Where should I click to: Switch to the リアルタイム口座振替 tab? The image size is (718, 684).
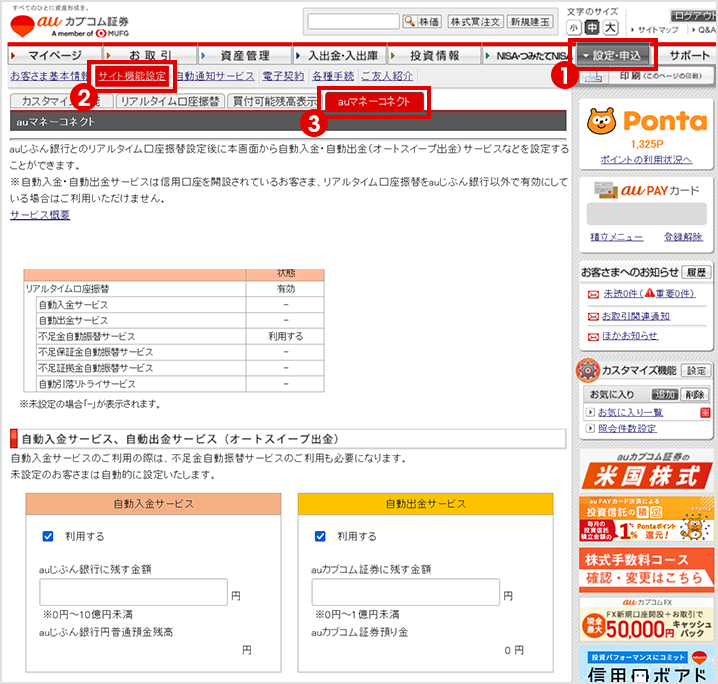click(168, 102)
